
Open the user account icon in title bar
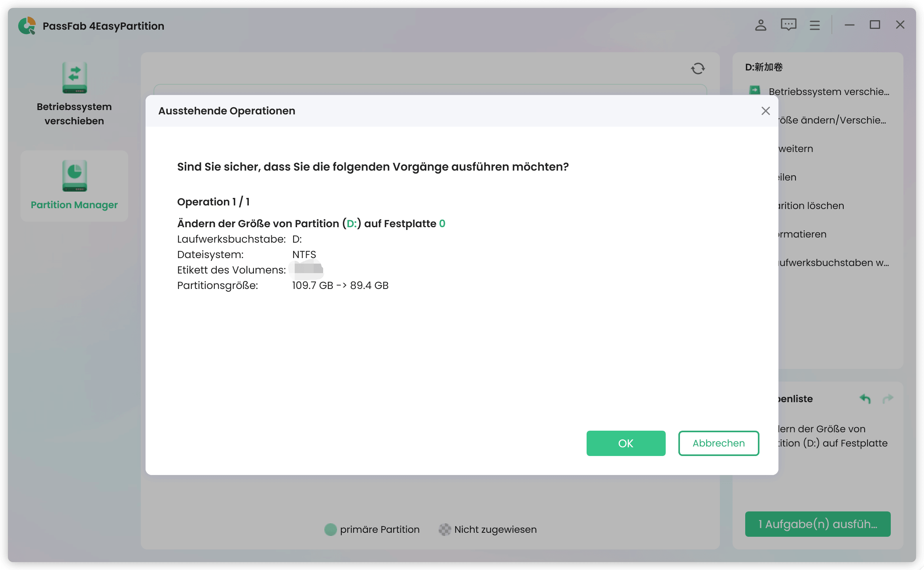[760, 25]
